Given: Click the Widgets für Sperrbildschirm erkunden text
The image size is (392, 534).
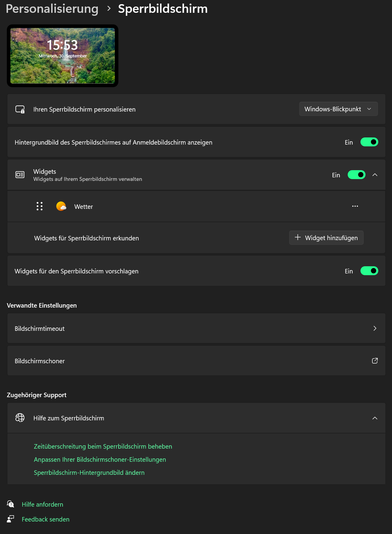Looking at the screenshot, I should coord(87,238).
